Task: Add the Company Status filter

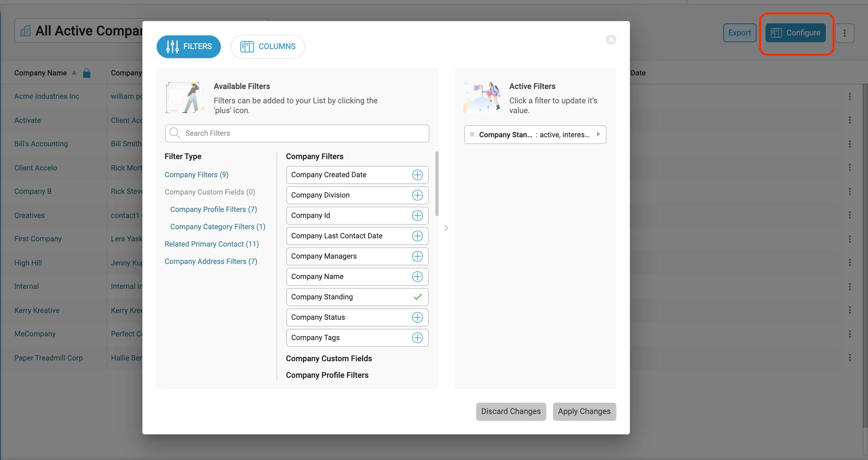Action: [417, 317]
